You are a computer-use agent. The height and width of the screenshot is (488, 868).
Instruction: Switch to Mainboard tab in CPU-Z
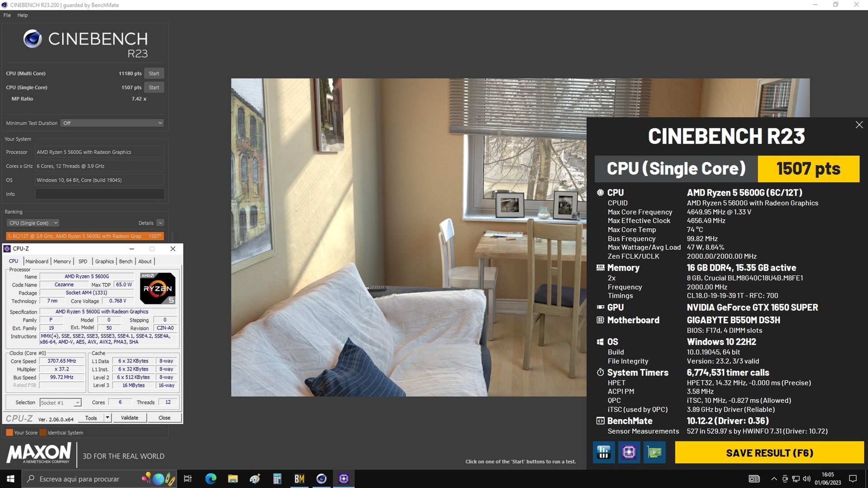pyautogui.click(x=37, y=261)
